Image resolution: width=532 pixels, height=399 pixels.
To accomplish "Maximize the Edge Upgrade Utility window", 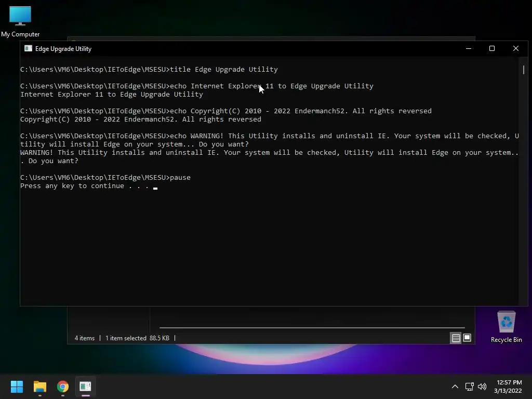I will click(x=492, y=48).
